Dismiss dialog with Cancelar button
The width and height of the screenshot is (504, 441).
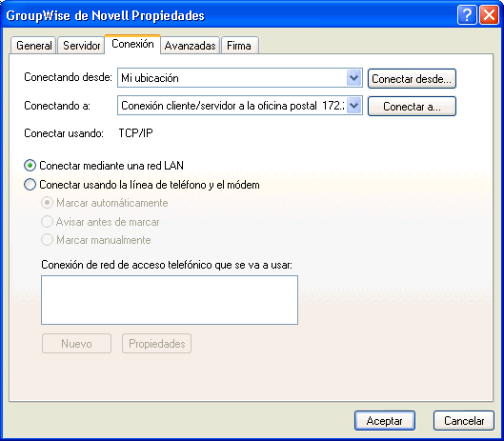464,420
